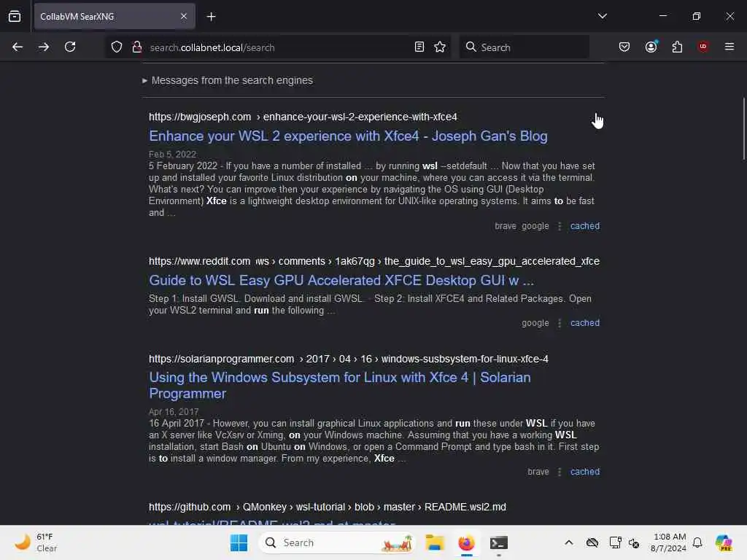Open uBlock Origin extension icon
Image resolution: width=747 pixels, height=560 pixels.
click(x=703, y=46)
